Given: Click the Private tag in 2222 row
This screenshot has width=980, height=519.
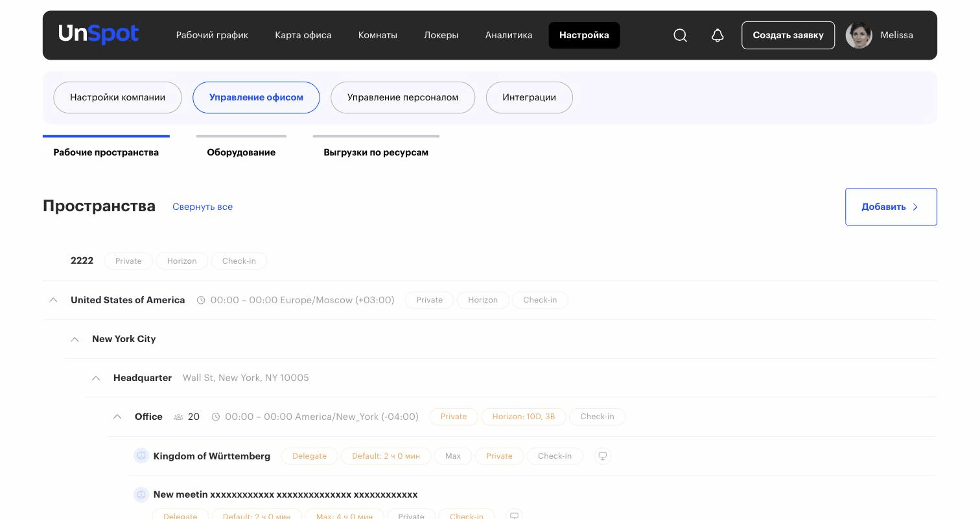Looking at the screenshot, I should pyautogui.click(x=128, y=261).
